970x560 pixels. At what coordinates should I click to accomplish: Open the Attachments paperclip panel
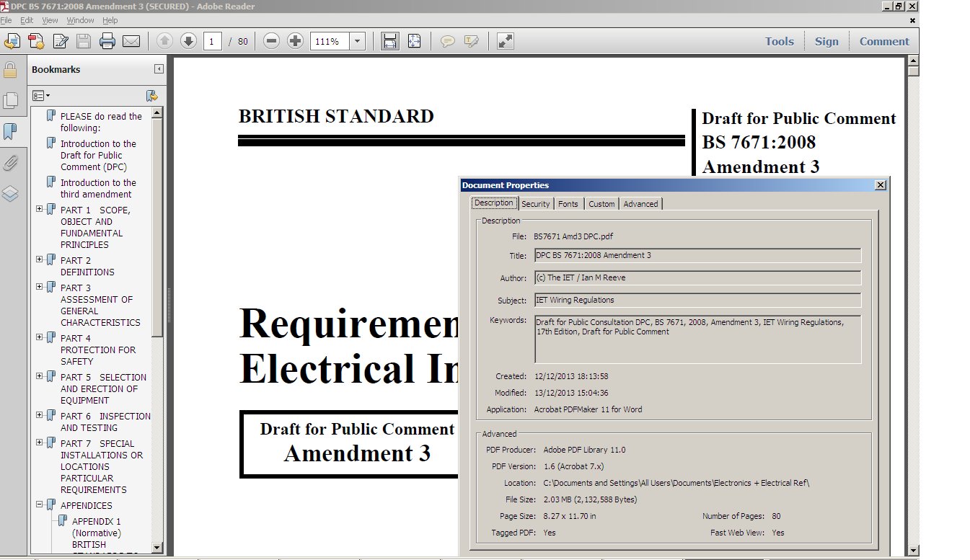10,163
